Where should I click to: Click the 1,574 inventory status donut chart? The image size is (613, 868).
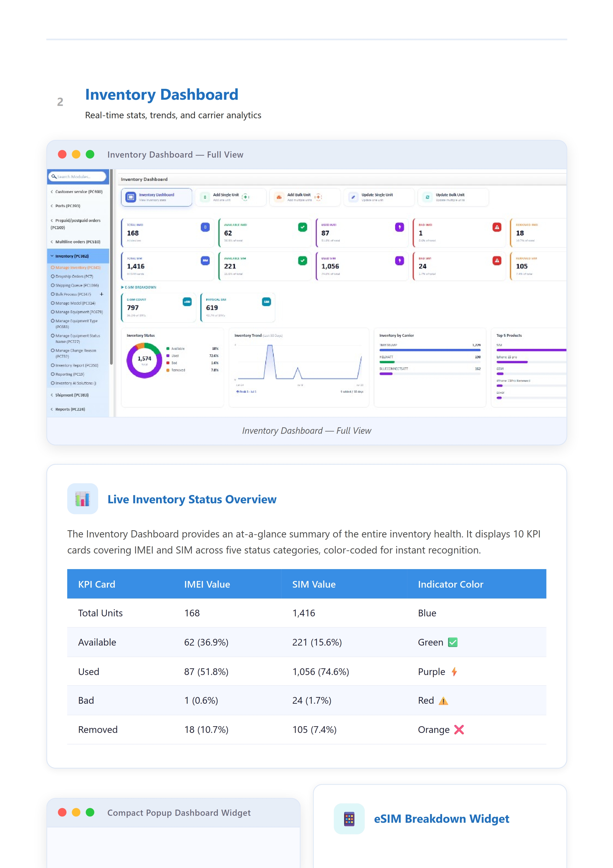tap(144, 360)
